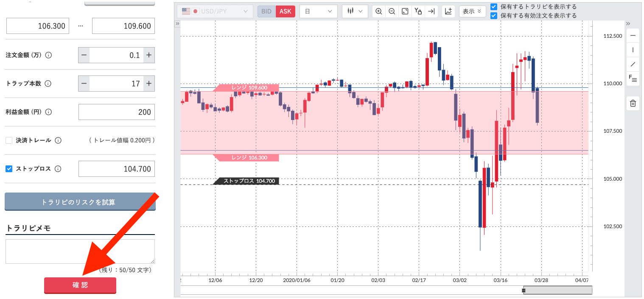Click the lower range field 106.300
Viewport: 644px width, 299px height.
coord(38,26)
